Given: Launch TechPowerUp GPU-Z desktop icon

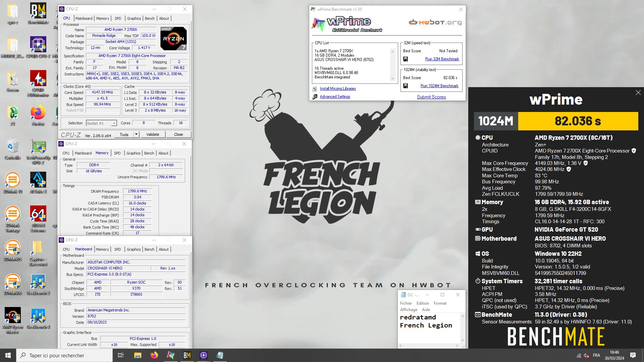Looking at the screenshot, I should click(38, 152).
